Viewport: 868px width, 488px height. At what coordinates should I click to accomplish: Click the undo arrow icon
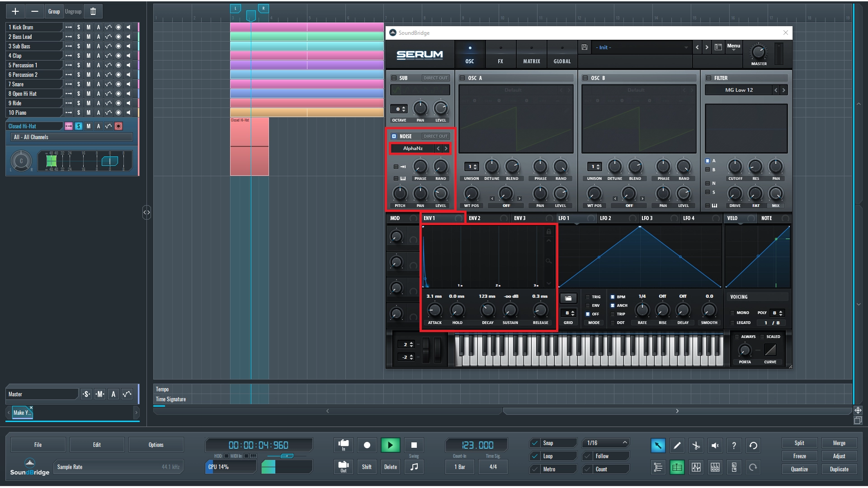point(753,446)
